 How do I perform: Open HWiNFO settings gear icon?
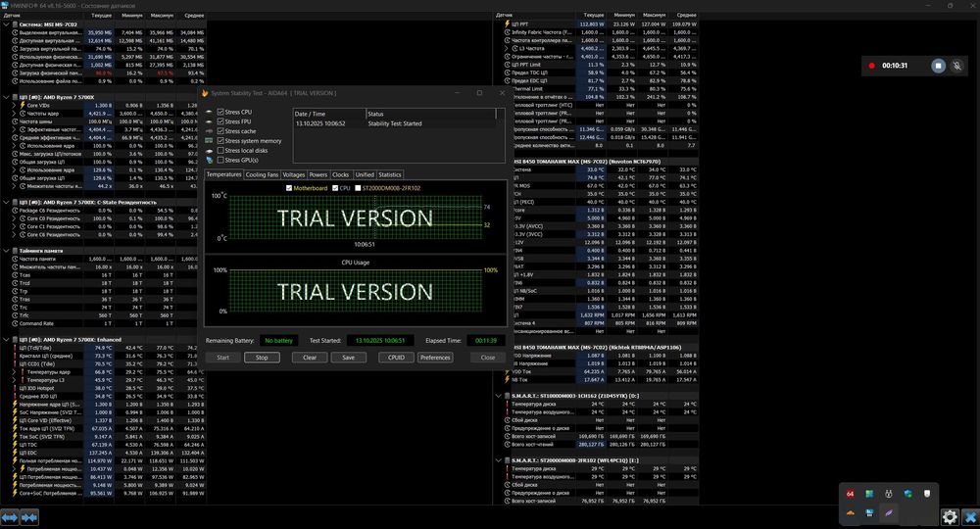950,516
